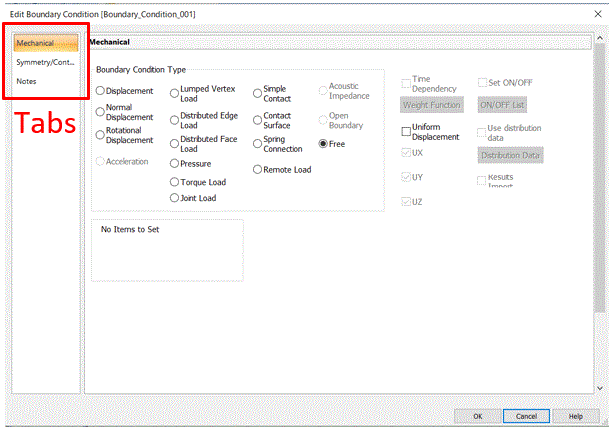Viewport: 609px width, 429px height.
Task: Choose the Spring Connection option
Action: point(257,145)
